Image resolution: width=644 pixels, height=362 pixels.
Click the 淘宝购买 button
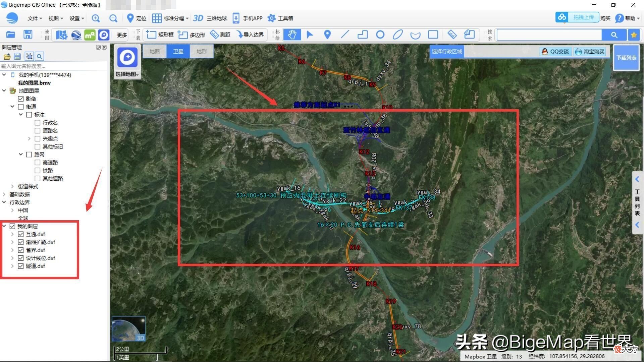[x=590, y=51]
